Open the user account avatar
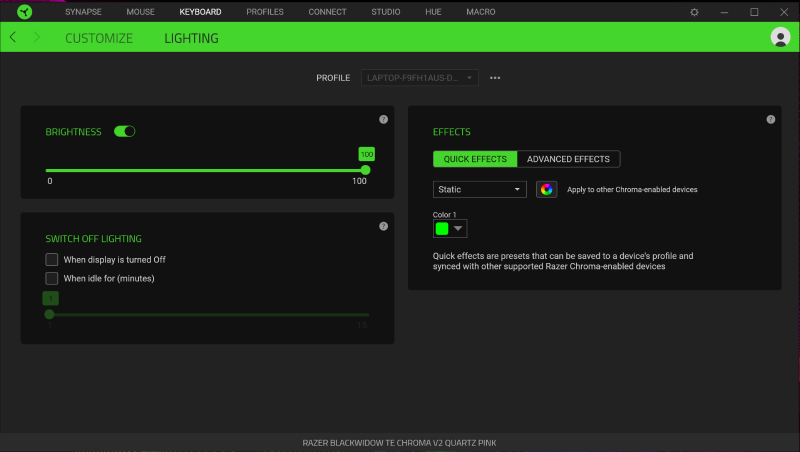The width and height of the screenshot is (800, 452). [x=780, y=37]
